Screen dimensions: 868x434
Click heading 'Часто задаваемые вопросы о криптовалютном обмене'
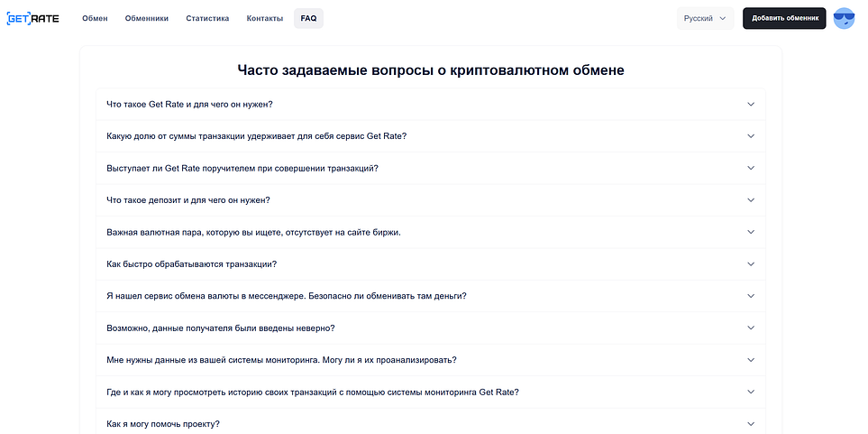[431, 70]
